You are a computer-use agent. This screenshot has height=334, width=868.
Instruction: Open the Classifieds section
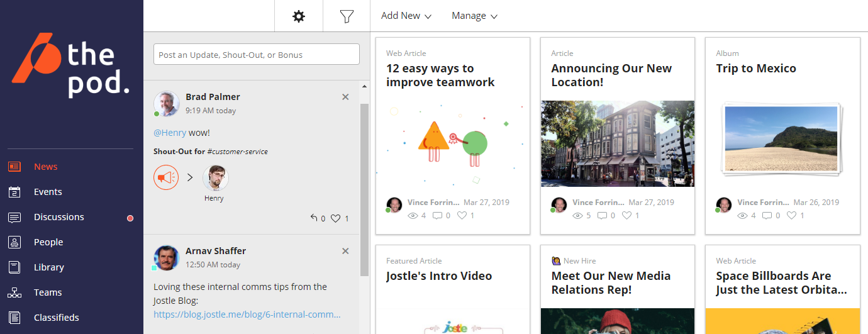[57, 318]
